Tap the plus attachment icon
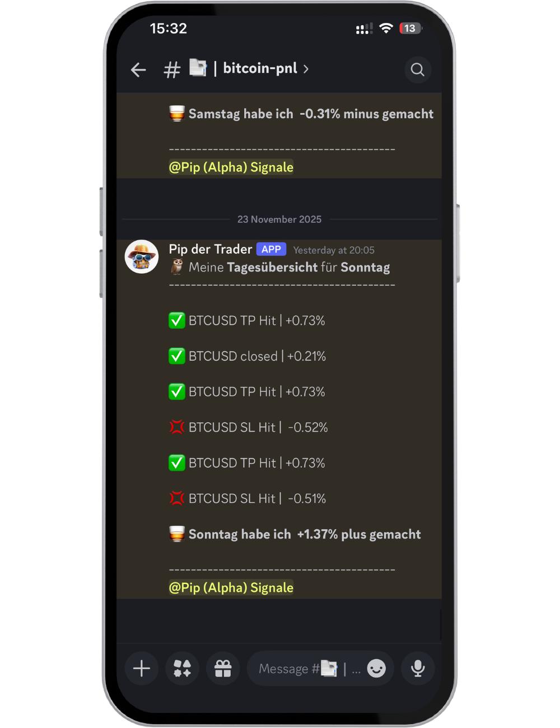This screenshot has height=728, width=560. coord(142,668)
